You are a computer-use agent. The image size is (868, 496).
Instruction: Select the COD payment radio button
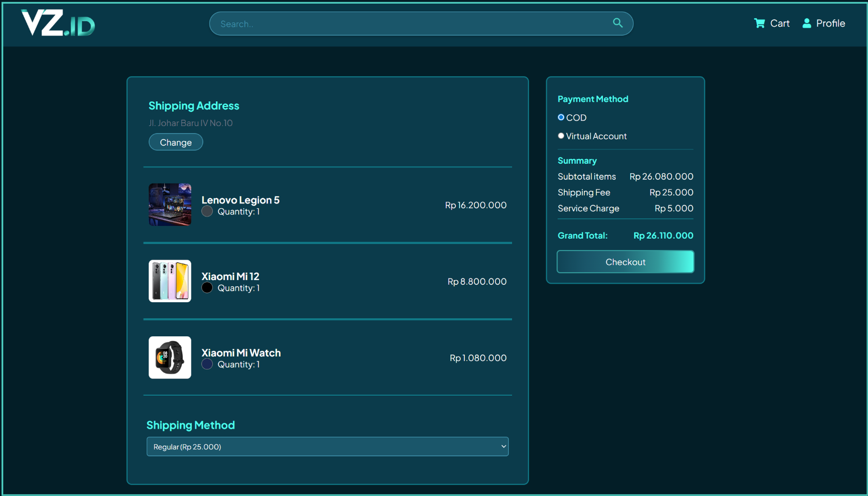point(561,117)
